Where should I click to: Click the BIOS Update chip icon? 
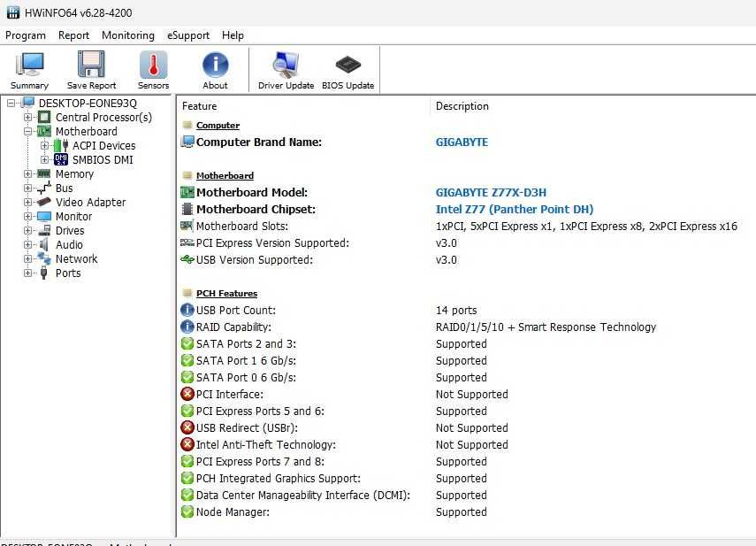[348, 64]
